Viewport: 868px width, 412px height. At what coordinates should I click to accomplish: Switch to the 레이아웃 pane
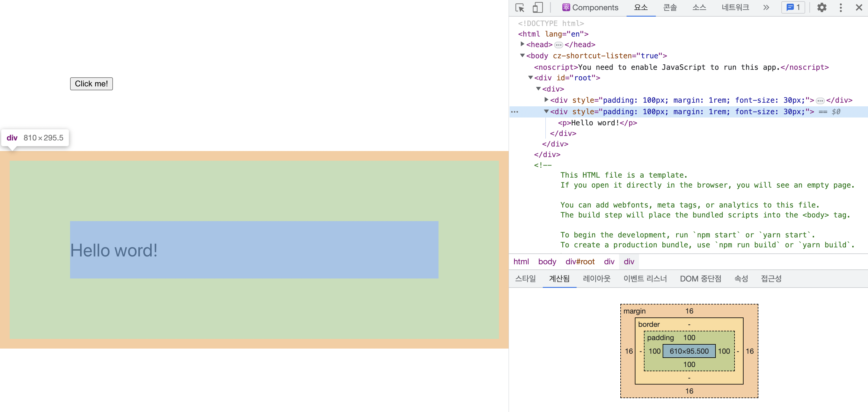coord(596,278)
